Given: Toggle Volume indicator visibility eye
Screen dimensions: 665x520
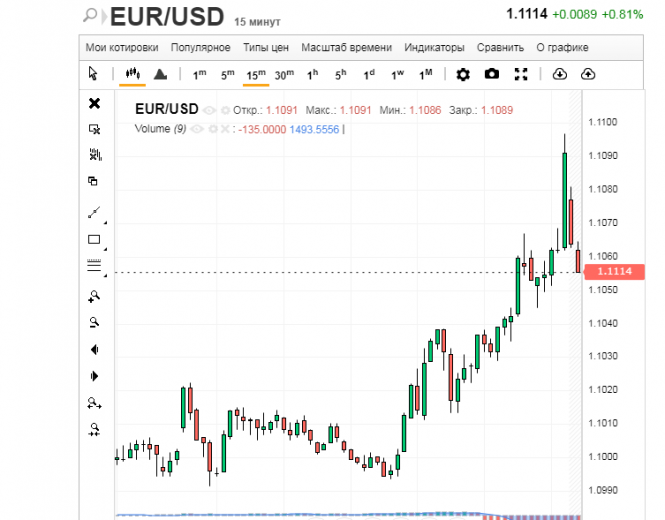Looking at the screenshot, I should [196, 129].
